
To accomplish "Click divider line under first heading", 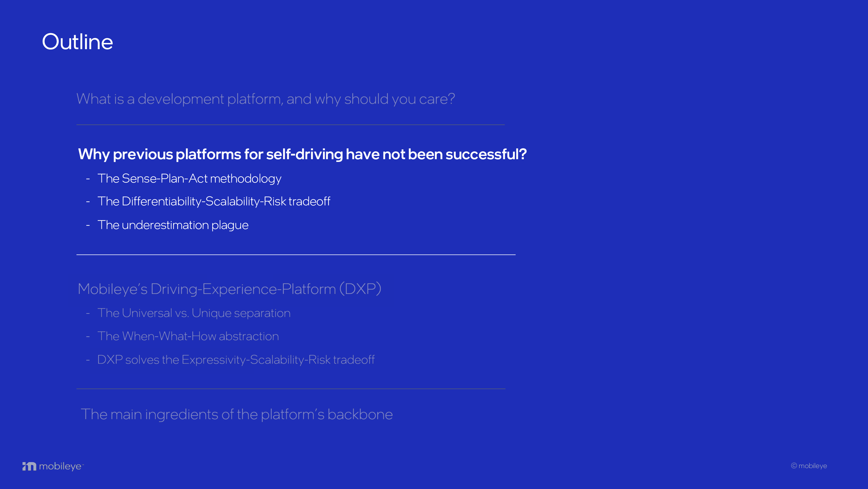I will click(x=290, y=125).
